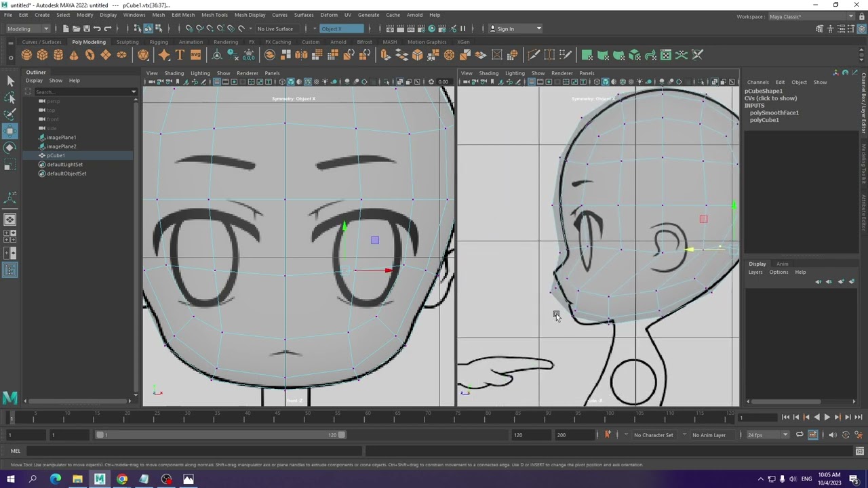Click the play forward button

(x=827, y=418)
